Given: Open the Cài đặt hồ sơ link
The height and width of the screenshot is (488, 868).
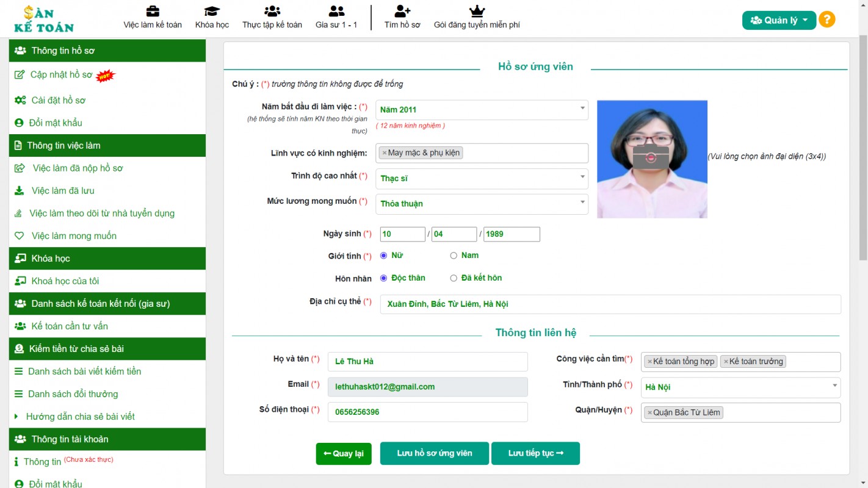Looking at the screenshot, I should (59, 100).
